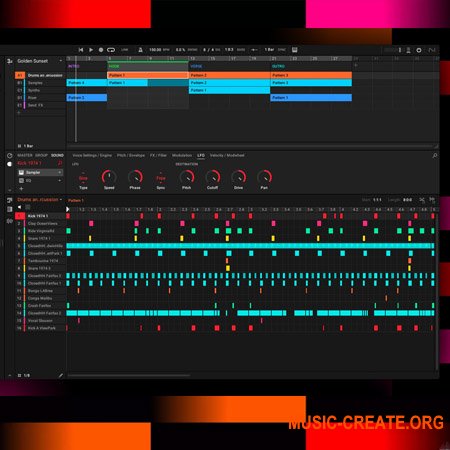Toggle the Loop button in transport
The image size is (450, 450).
tap(111, 50)
